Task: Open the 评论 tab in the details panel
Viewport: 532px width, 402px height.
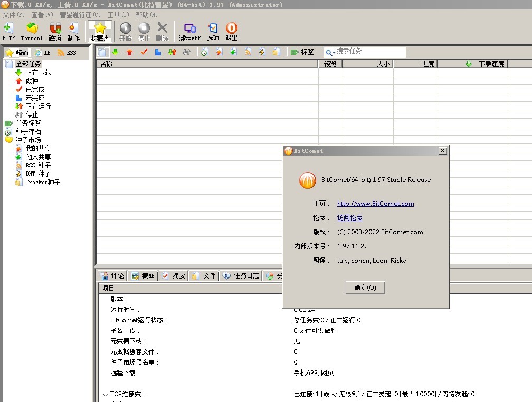Action: click(112, 276)
